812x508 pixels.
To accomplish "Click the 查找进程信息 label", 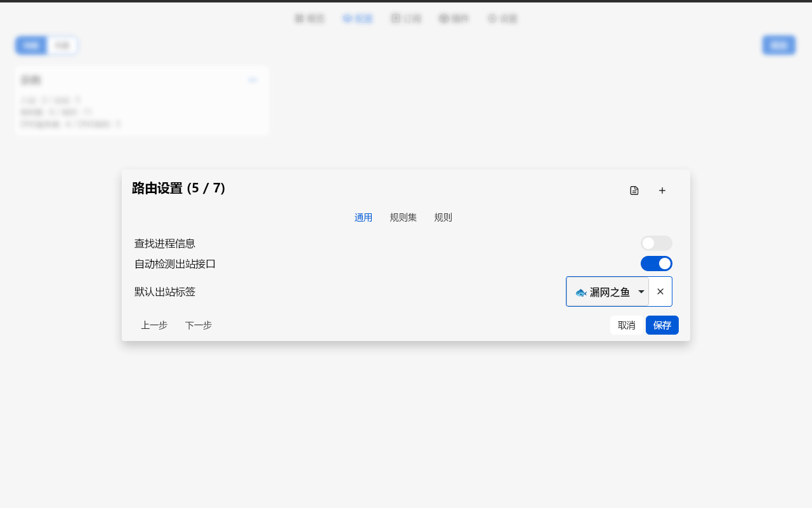I will click(x=165, y=243).
